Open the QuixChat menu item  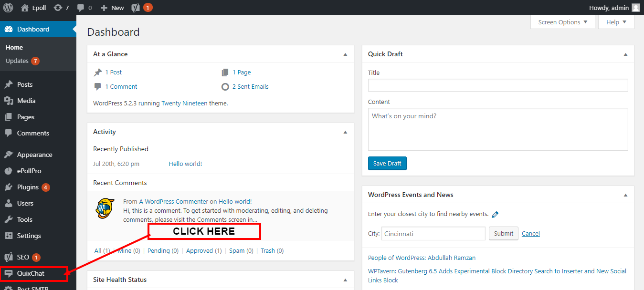point(31,273)
